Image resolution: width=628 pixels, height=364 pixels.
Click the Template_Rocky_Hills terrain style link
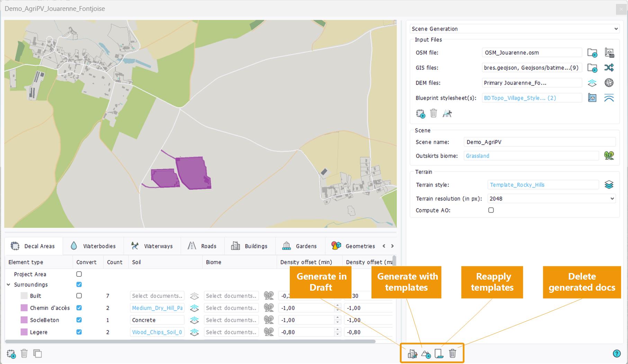[x=517, y=185]
